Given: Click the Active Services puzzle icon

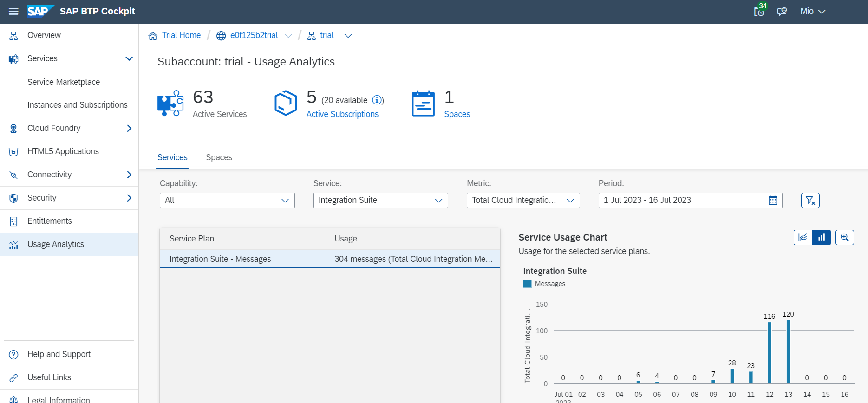Looking at the screenshot, I should click(x=170, y=103).
